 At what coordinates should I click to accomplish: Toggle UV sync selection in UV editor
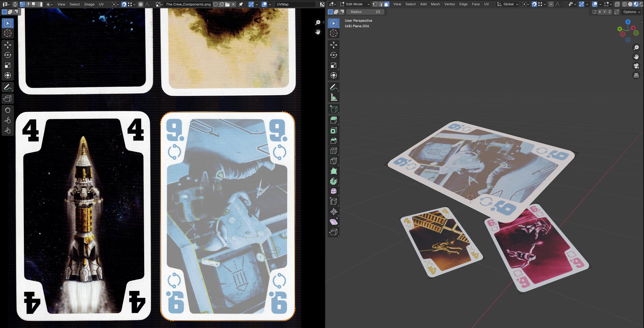pyautogui.click(x=15, y=4)
